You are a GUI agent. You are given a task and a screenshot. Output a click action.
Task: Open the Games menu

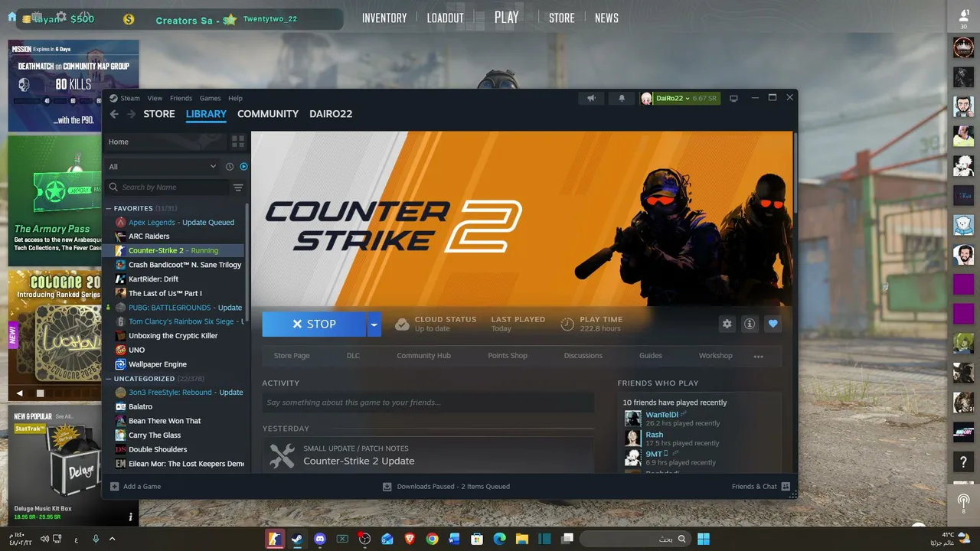click(210, 98)
